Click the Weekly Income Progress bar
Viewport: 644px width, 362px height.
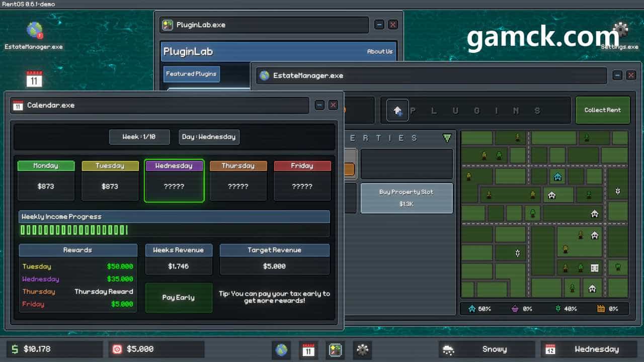click(x=174, y=230)
